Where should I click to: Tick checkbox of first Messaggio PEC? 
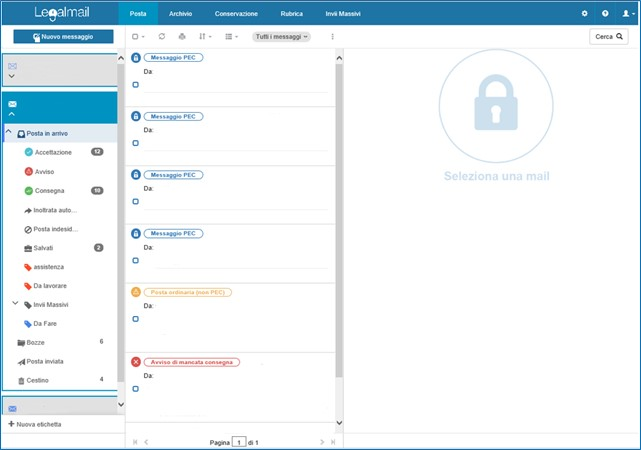click(x=136, y=85)
